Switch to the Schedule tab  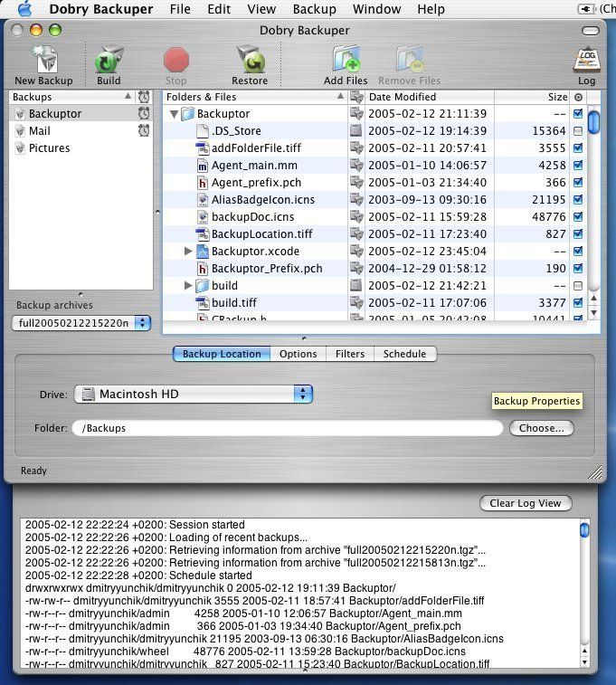tap(404, 354)
